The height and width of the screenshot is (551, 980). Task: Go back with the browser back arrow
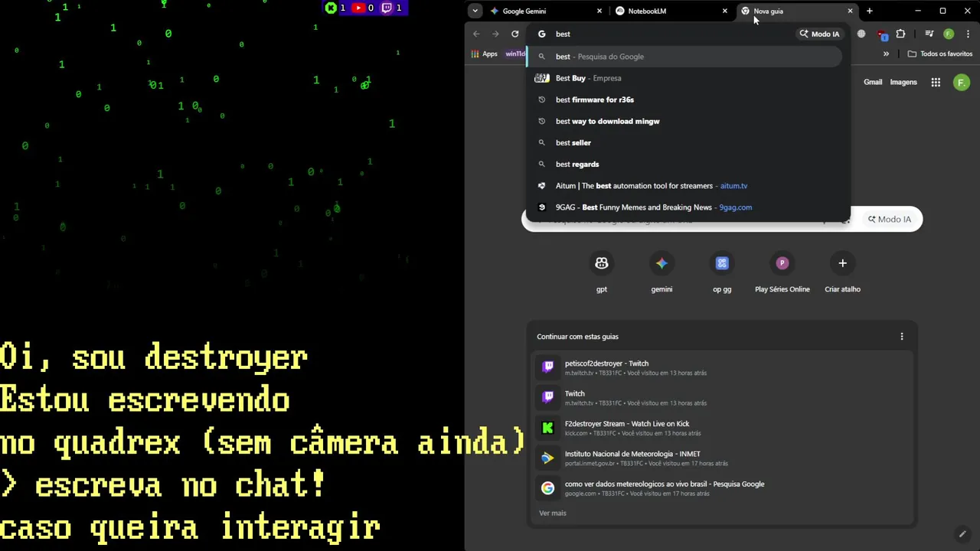point(476,34)
